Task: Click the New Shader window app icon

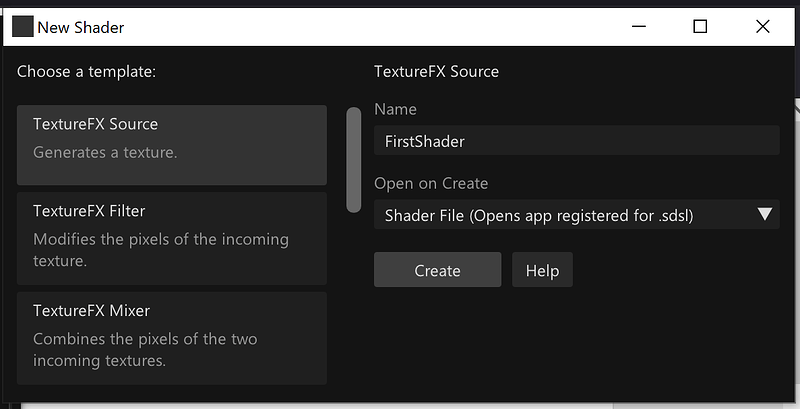Action: coord(22,27)
